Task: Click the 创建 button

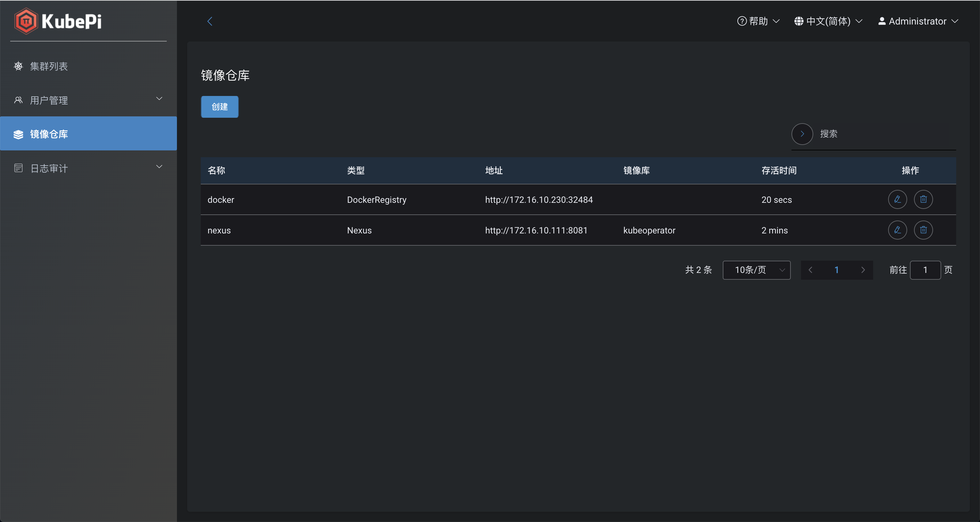Action: [x=219, y=107]
